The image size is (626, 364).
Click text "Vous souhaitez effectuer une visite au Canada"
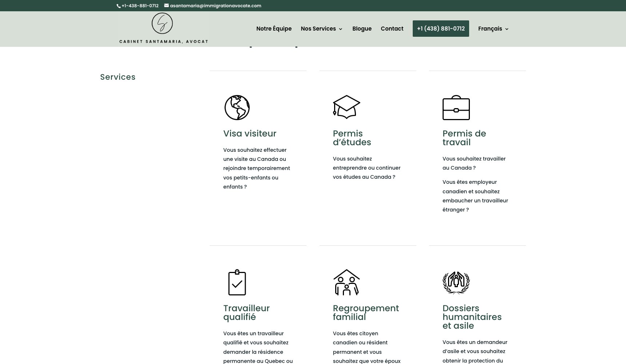(x=255, y=155)
